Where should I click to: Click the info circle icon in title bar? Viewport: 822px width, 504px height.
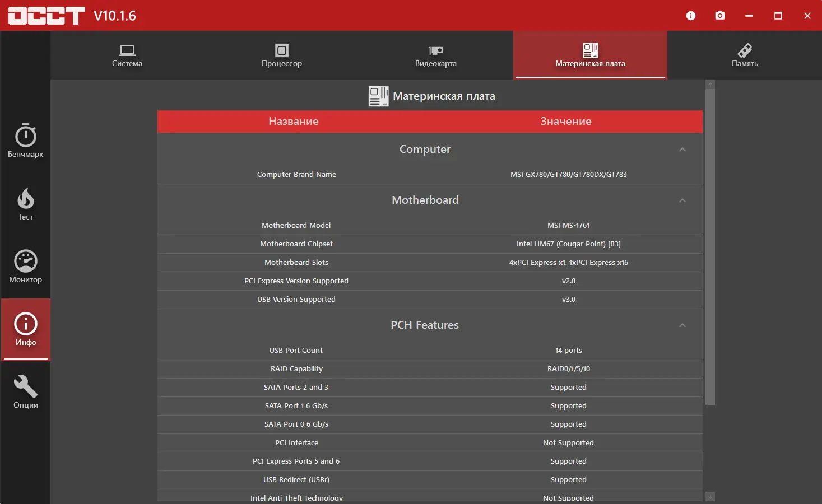[x=691, y=16]
